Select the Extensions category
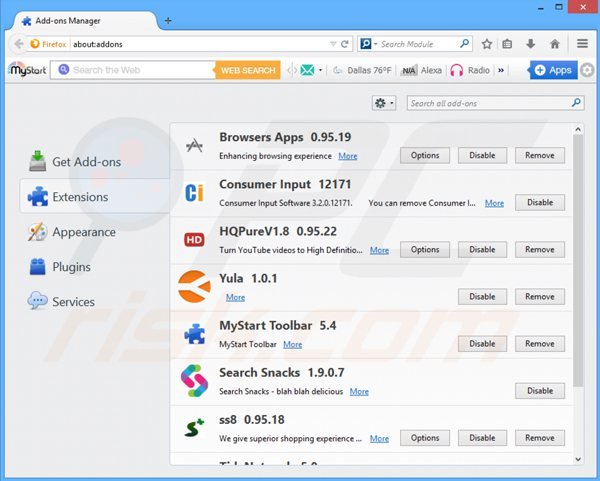 pos(95,197)
